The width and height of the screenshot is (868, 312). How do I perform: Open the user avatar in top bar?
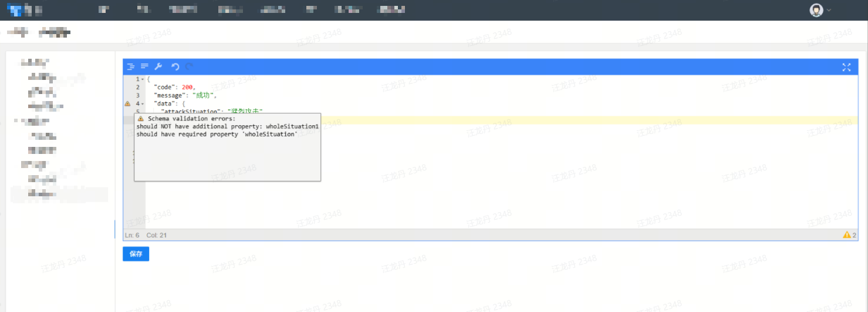pos(816,10)
